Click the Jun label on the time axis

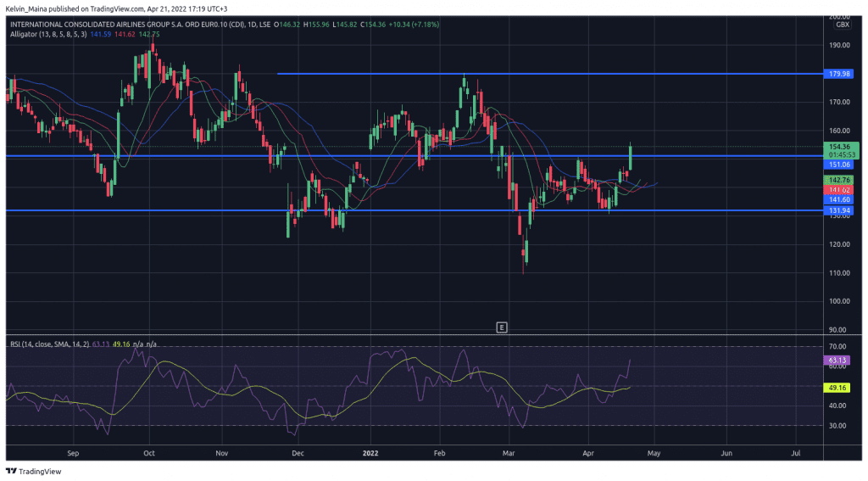pyautogui.click(x=726, y=453)
